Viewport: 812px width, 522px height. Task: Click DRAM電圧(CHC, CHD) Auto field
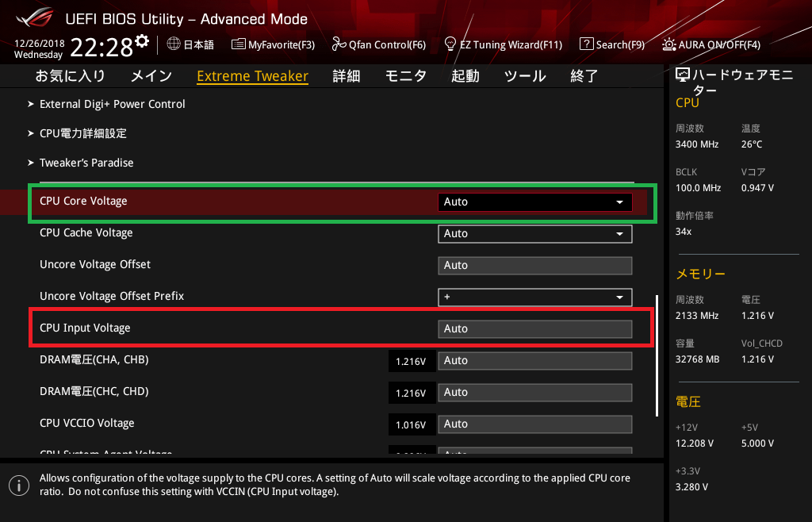(535, 393)
